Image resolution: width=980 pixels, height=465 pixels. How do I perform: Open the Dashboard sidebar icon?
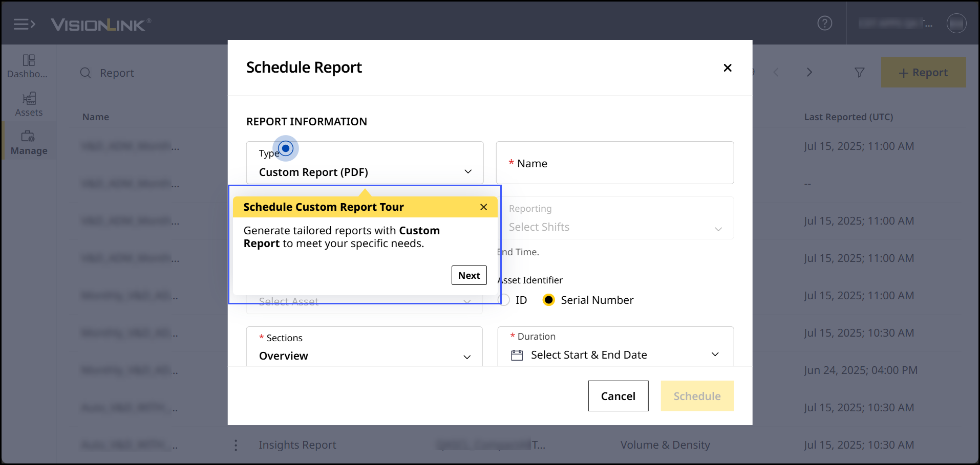pyautogui.click(x=29, y=67)
